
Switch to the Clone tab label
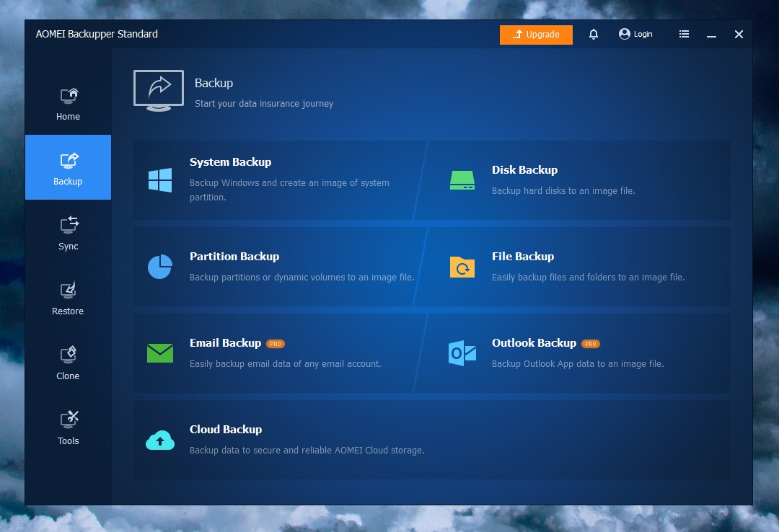point(68,376)
